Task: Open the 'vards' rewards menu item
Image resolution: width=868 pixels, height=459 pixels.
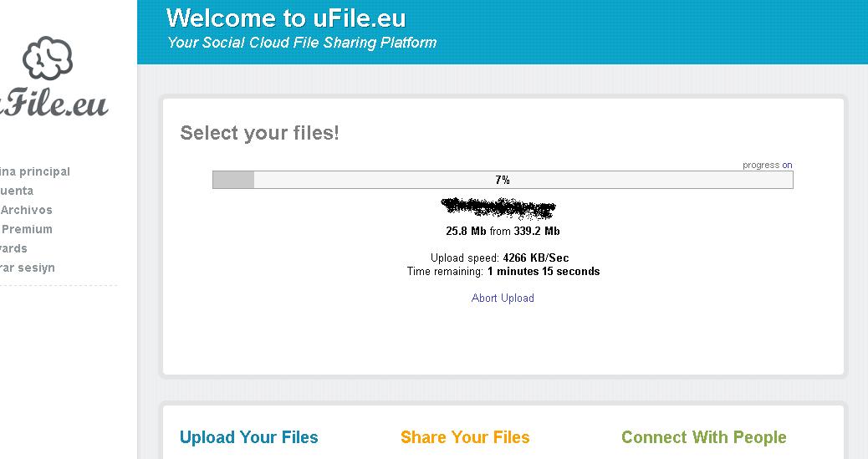Action: point(13,248)
